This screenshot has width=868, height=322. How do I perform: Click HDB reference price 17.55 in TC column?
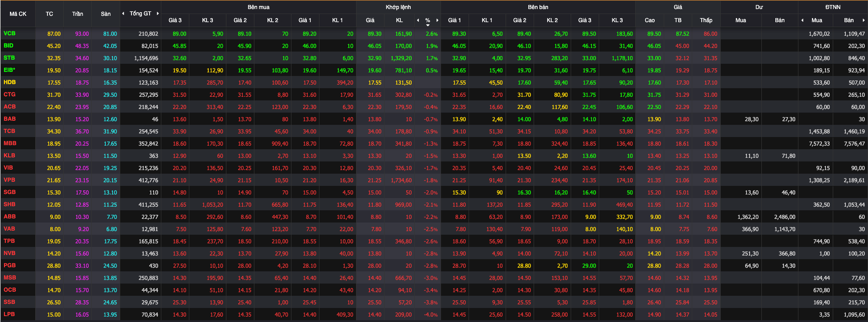(54, 83)
